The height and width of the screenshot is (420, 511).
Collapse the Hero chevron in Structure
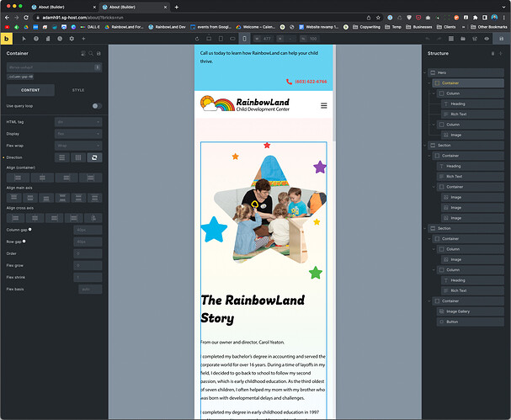tap(424, 72)
